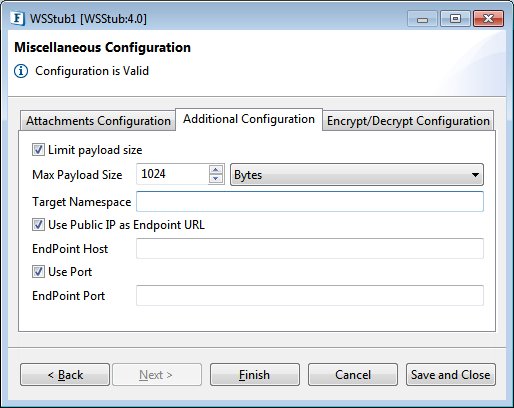Increase Max Payload Size with up arrow
Screen dimensions: 514x408
coord(216,170)
